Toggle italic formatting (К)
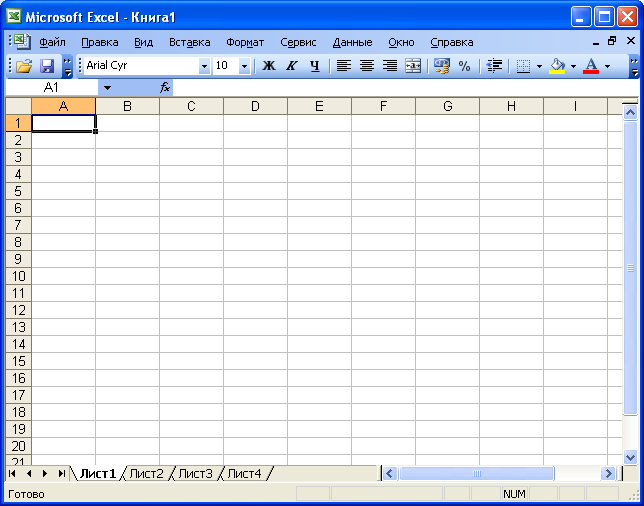The image size is (644, 506). click(x=292, y=66)
